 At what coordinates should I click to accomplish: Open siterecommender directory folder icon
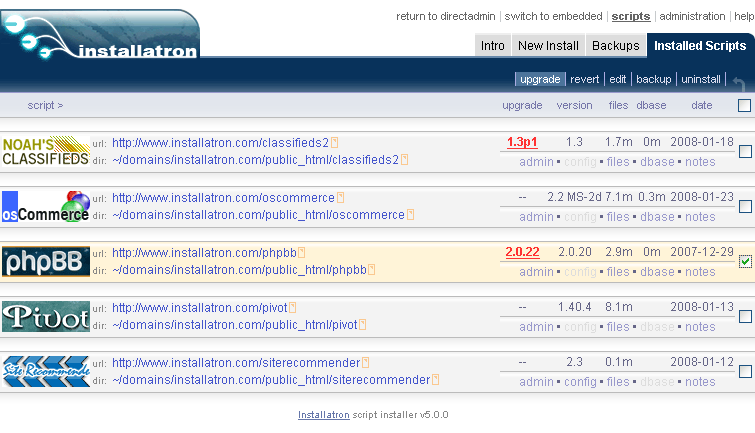click(435, 380)
